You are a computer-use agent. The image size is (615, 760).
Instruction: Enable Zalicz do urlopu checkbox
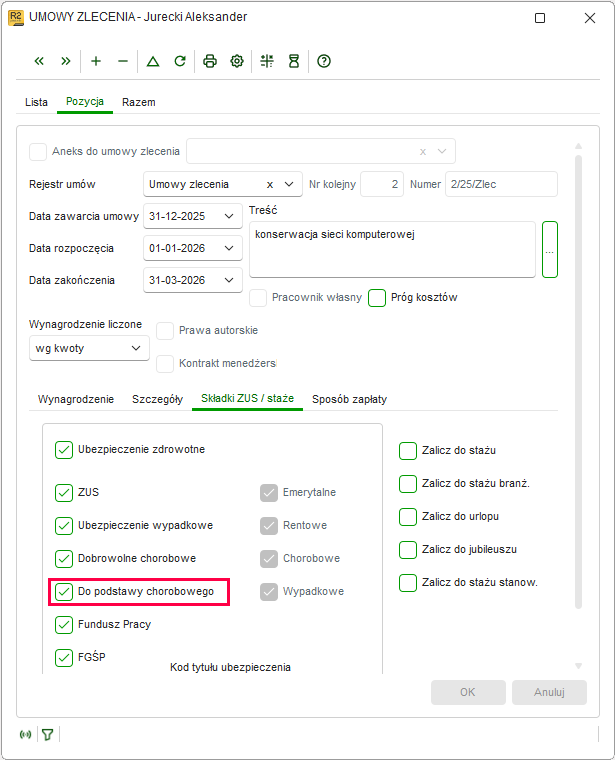click(408, 516)
